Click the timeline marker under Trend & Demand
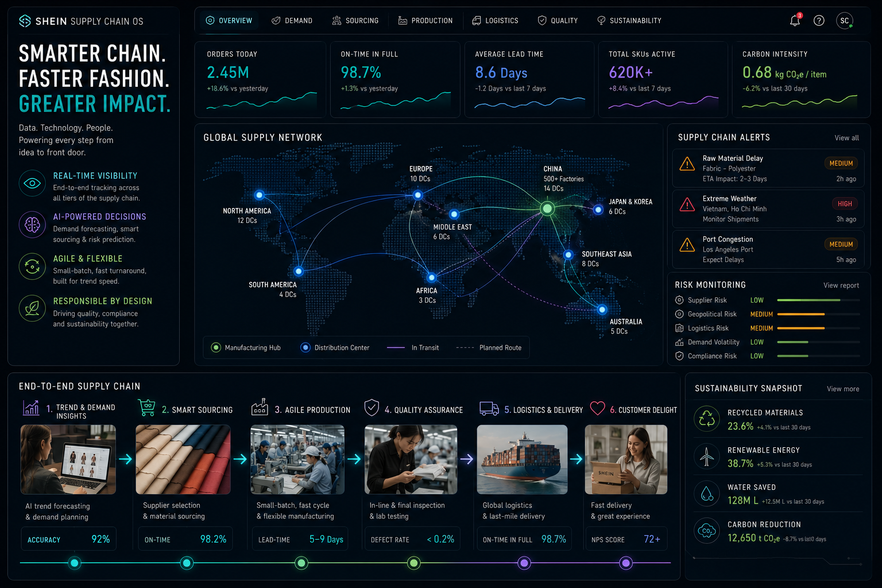 [74, 563]
